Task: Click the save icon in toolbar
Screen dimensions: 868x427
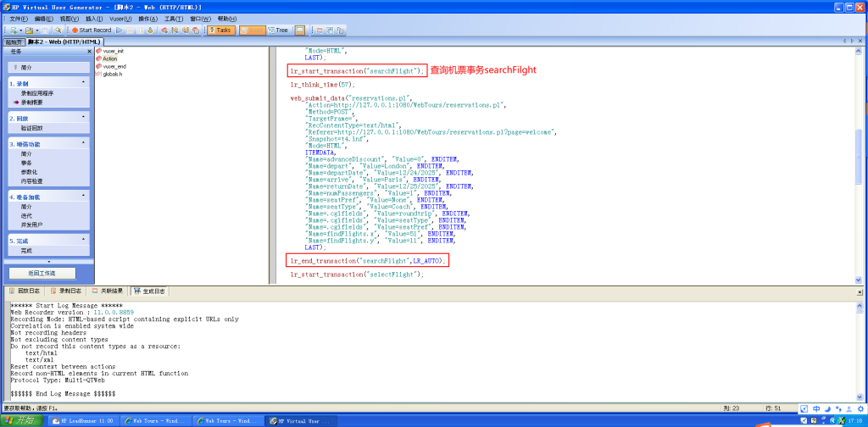Action: (44, 30)
